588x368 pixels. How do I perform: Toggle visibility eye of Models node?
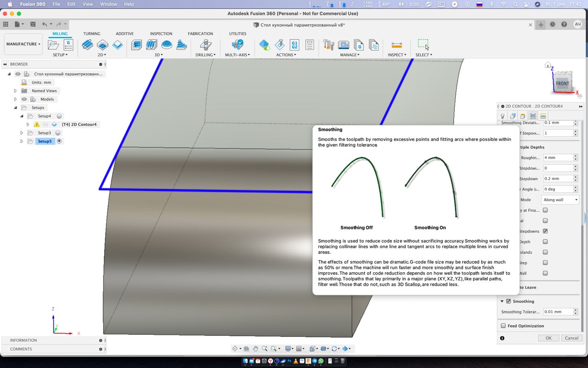pyautogui.click(x=24, y=99)
